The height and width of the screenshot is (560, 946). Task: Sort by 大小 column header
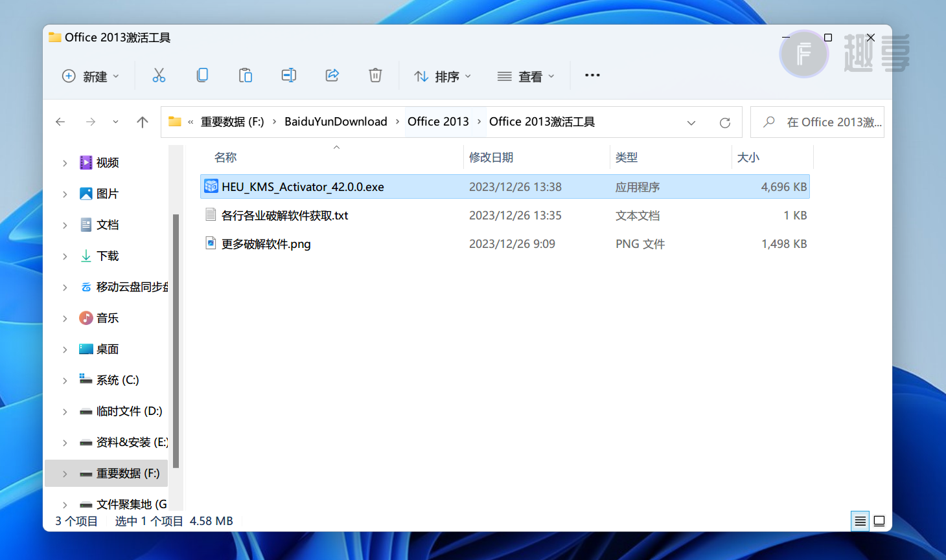[x=748, y=157]
